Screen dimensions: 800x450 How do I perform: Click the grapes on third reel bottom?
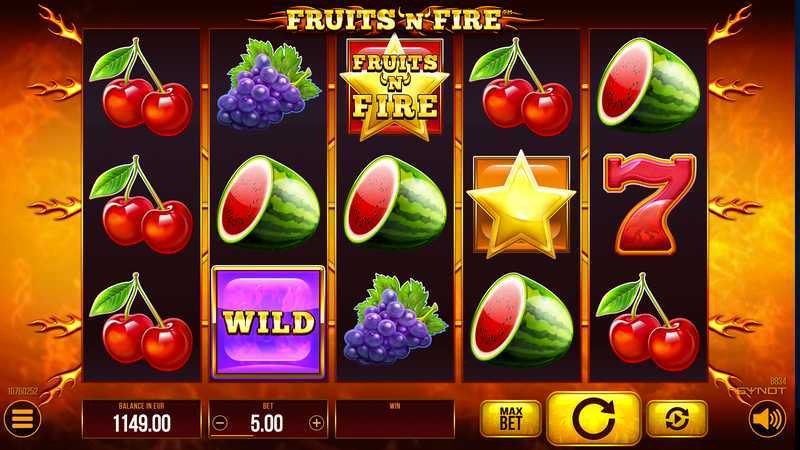tap(395, 319)
